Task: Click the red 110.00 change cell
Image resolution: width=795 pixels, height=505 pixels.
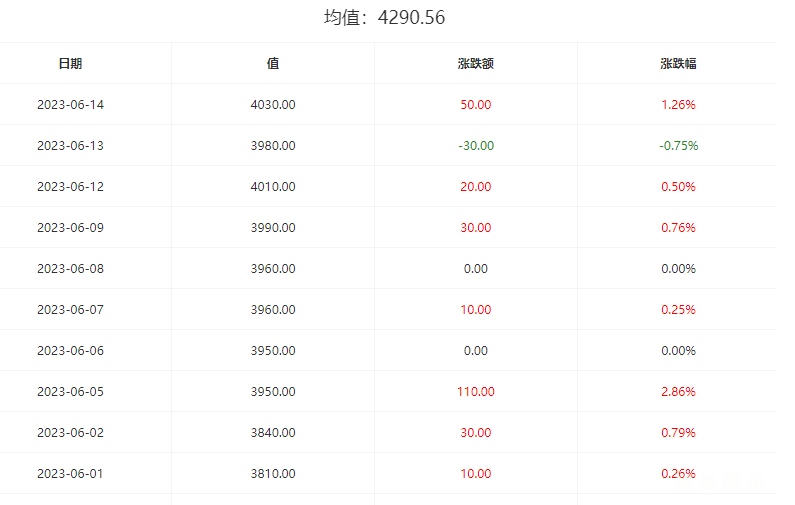Action: pos(476,392)
